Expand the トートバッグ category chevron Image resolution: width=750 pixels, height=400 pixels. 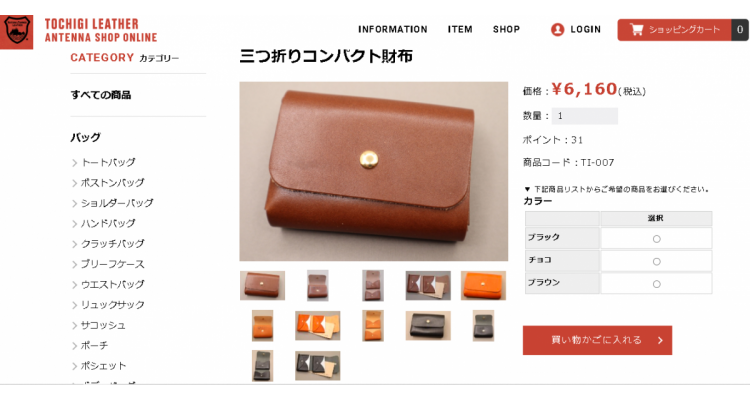tap(74, 163)
